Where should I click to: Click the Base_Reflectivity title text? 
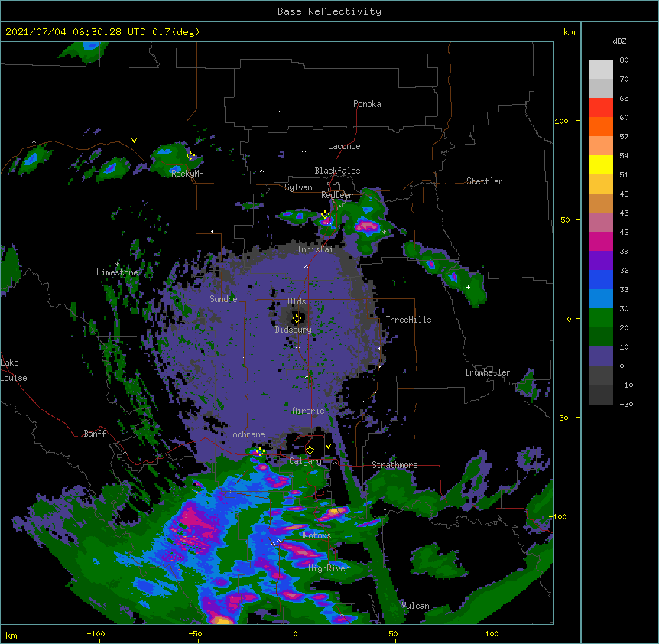tap(329, 11)
